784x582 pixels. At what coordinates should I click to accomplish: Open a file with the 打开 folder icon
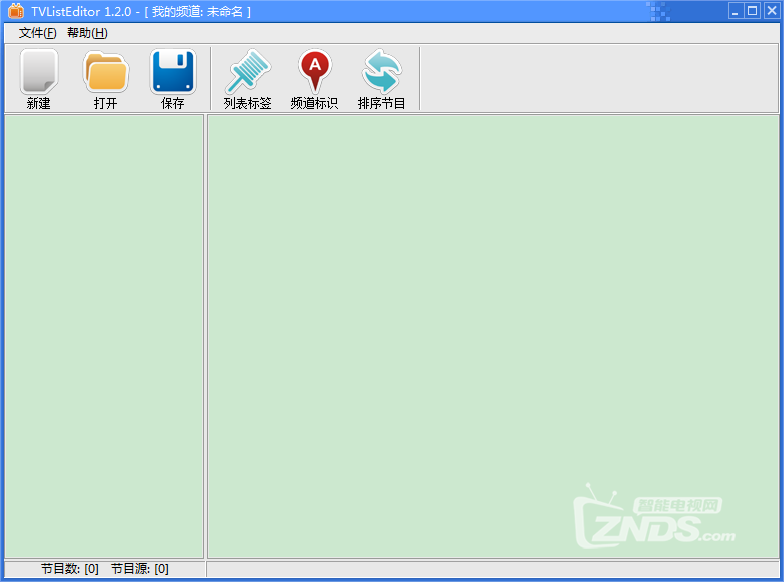(x=106, y=78)
